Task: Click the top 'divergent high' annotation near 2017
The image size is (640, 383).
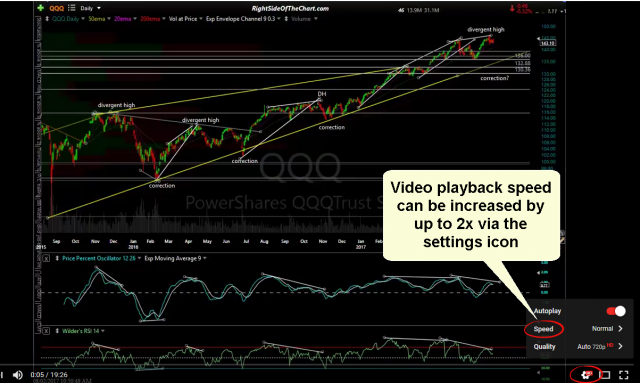Action: pyautogui.click(x=486, y=29)
